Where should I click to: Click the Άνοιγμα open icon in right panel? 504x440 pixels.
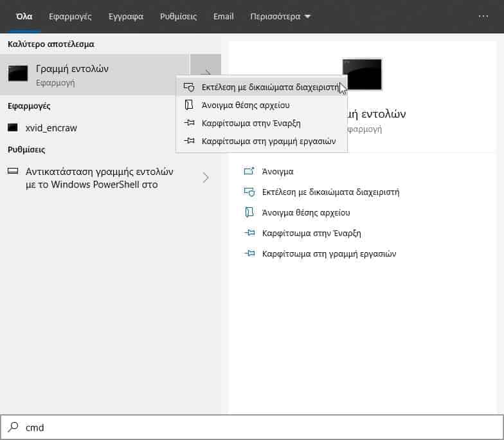pos(249,171)
